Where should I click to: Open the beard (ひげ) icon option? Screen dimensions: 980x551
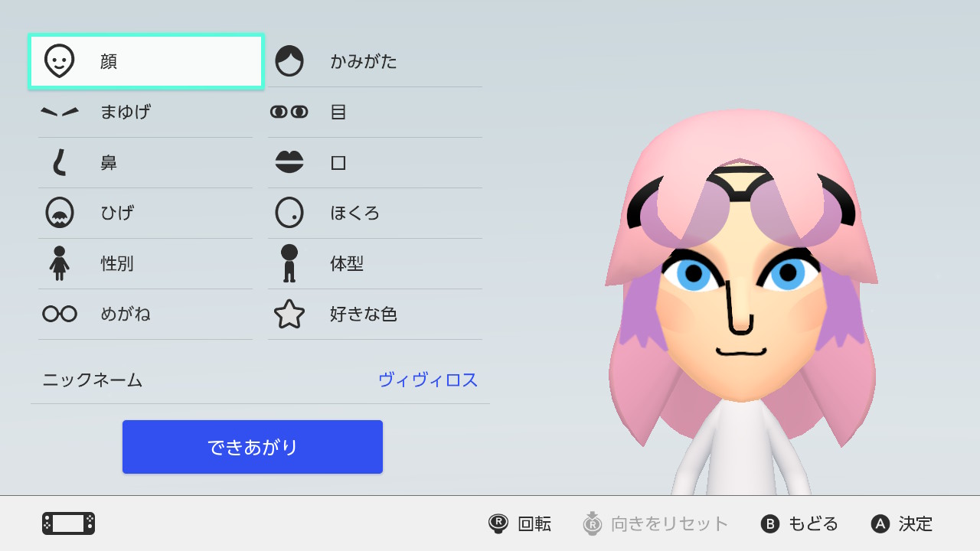pos(60,213)
